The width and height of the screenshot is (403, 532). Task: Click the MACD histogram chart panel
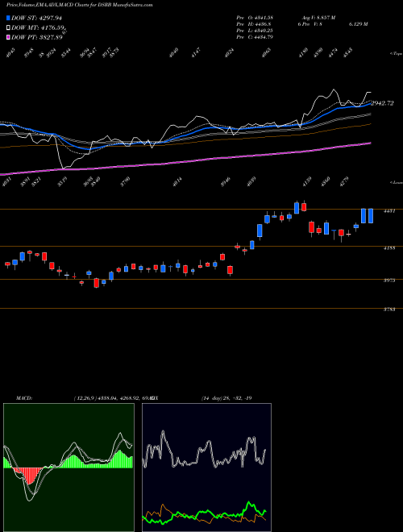click(69, 468)
